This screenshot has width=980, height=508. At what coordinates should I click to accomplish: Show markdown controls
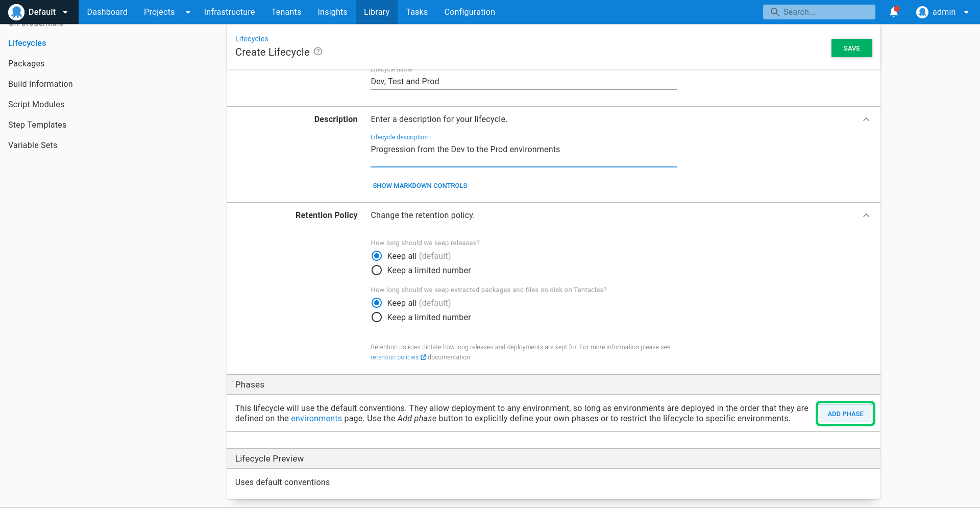420,186
